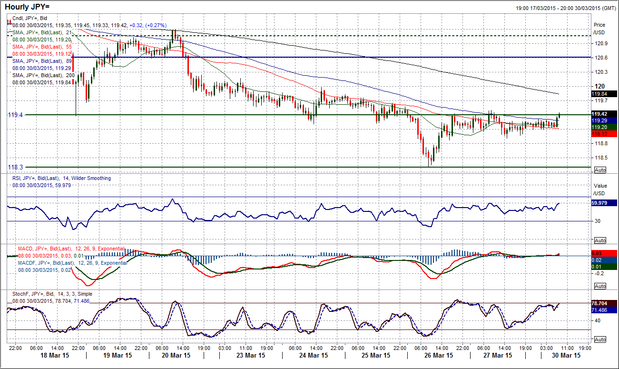
Task: Click the Auto button in Stochastic panel
Action: click(x=600, y=339)
